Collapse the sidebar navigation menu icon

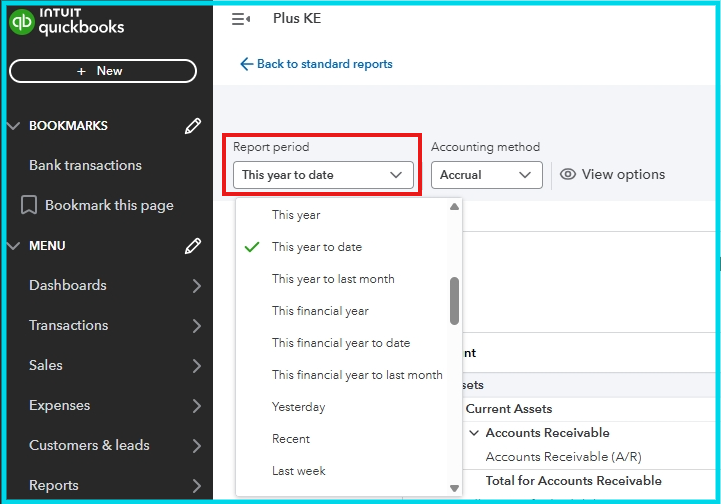click(x=240, y=19)
